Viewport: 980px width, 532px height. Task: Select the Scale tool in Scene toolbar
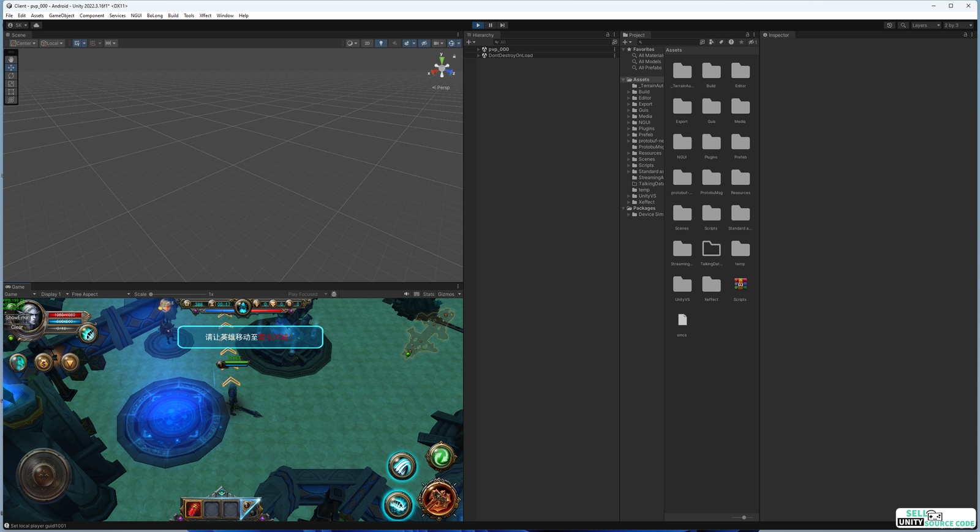pos(11,83)
